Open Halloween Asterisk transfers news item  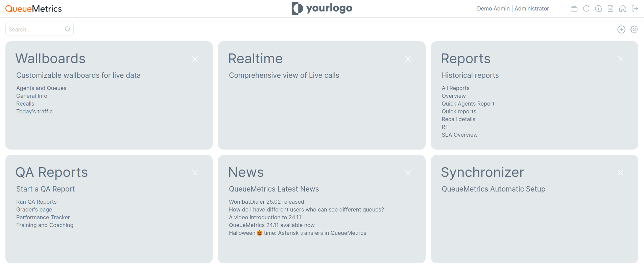[x=297, y=233]
